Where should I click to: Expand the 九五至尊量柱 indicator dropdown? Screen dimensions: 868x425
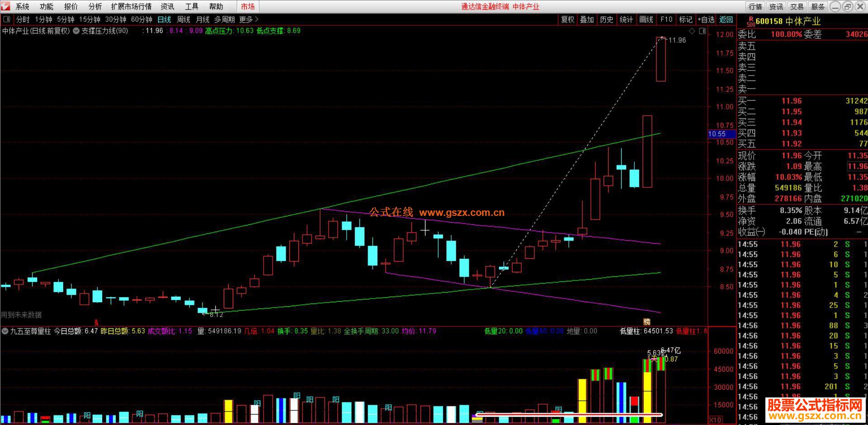(5, 331)
